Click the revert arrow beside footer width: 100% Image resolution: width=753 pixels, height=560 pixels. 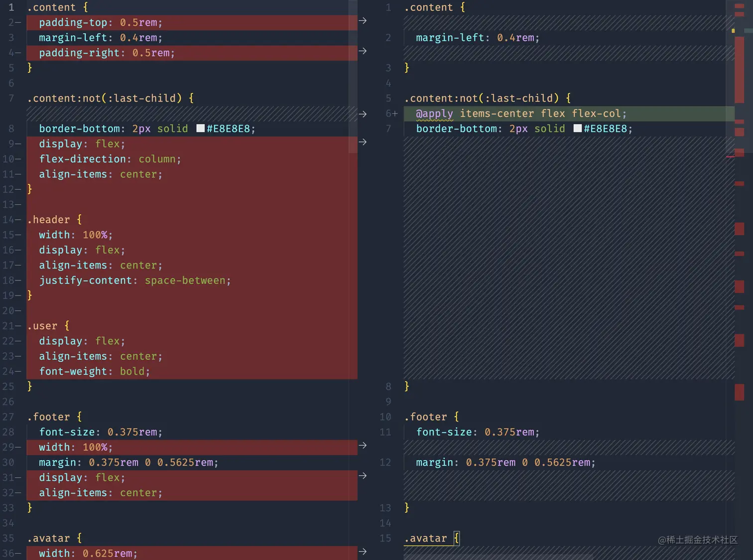[363, 445]
